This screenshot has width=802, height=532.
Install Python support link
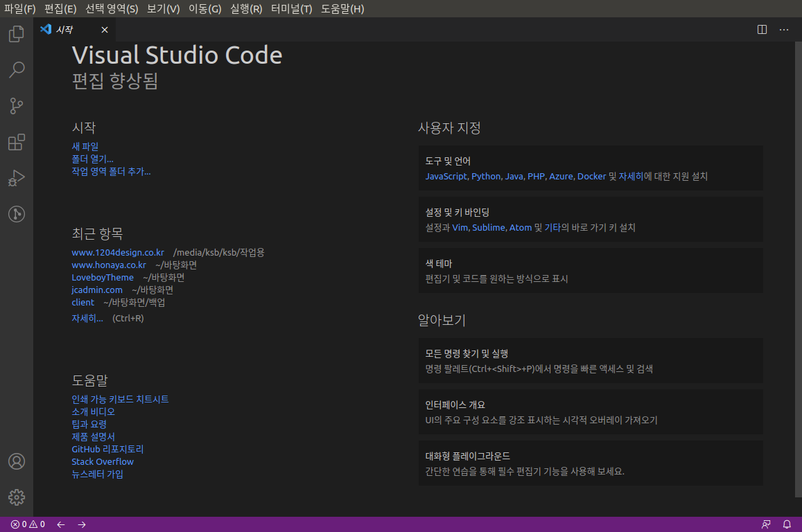pyautogui.click(x=486, y=177)
